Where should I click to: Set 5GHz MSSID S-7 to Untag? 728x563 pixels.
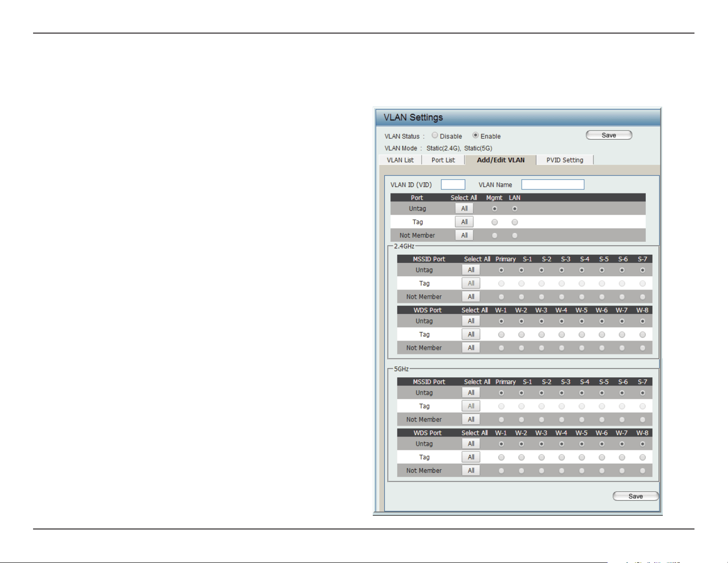click(643, 393)
